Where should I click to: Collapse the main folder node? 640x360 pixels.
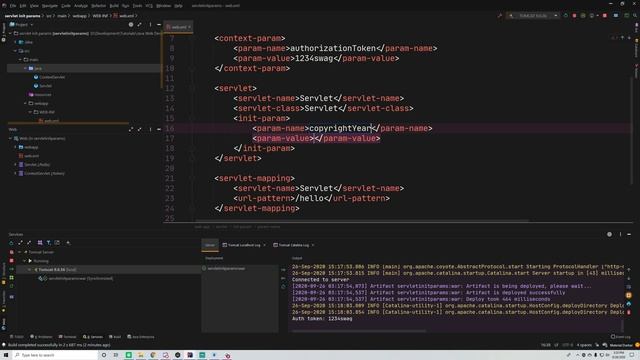(20, 60)
